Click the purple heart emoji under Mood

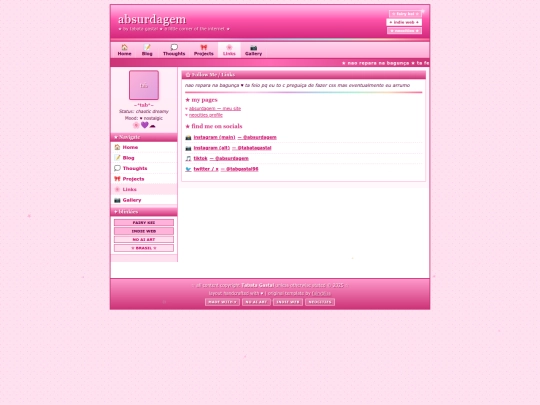click(145, 125)
